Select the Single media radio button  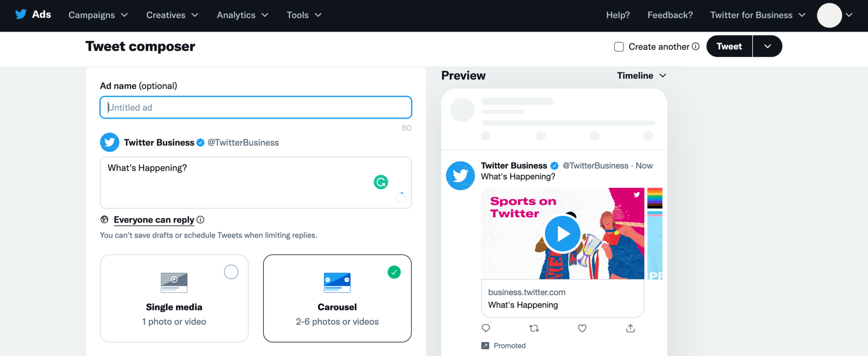pos(231,272)
